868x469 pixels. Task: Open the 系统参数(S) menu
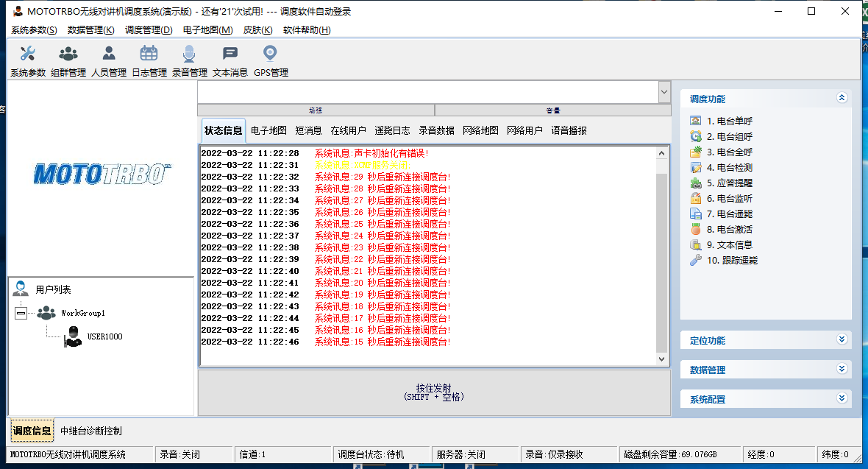34,30
